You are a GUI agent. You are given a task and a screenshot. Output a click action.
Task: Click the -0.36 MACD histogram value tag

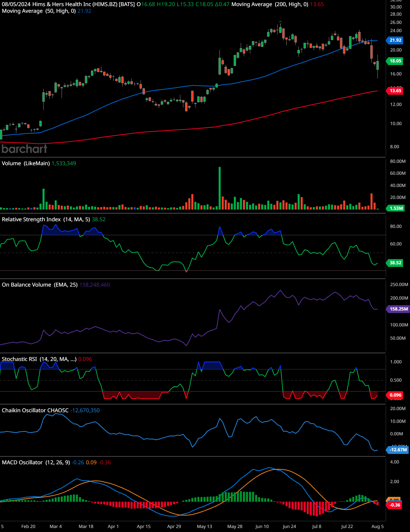(395, 505)
